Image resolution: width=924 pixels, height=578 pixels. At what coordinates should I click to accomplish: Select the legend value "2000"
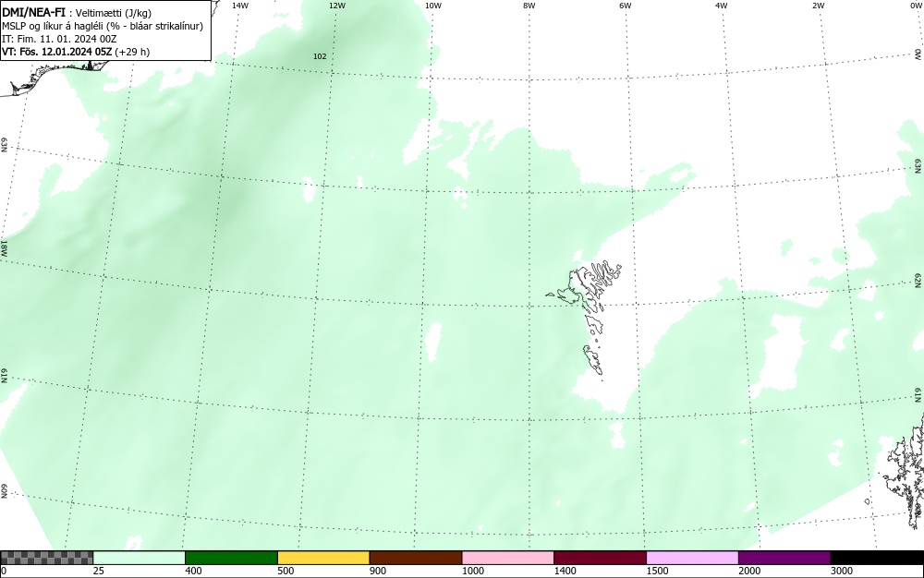point(749,571)
